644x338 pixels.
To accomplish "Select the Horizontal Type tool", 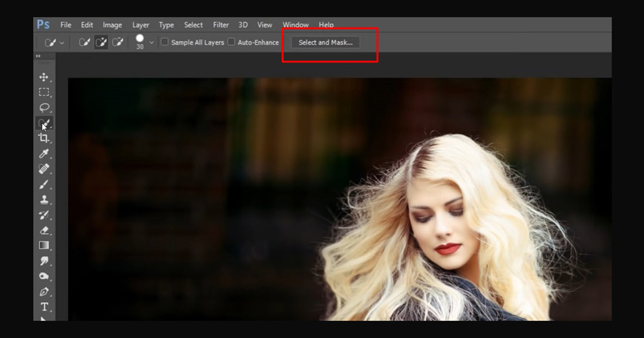I will tap(44, 307).
